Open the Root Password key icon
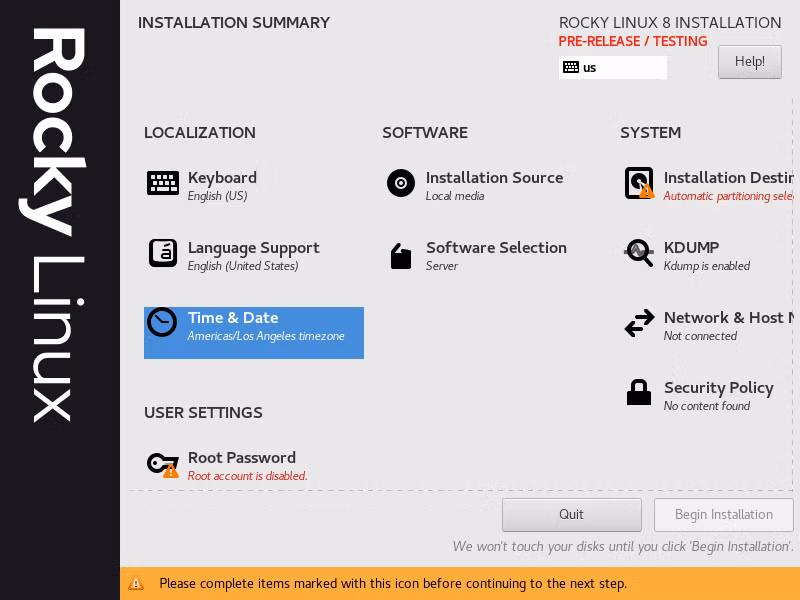The image size is (800, 600). (x=163, y=465)
